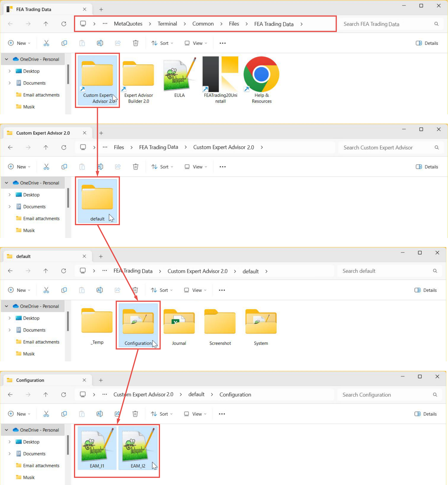This screenshot has width=448, height=485.
Task: Open View dropdown in default window
Action: 195,290
